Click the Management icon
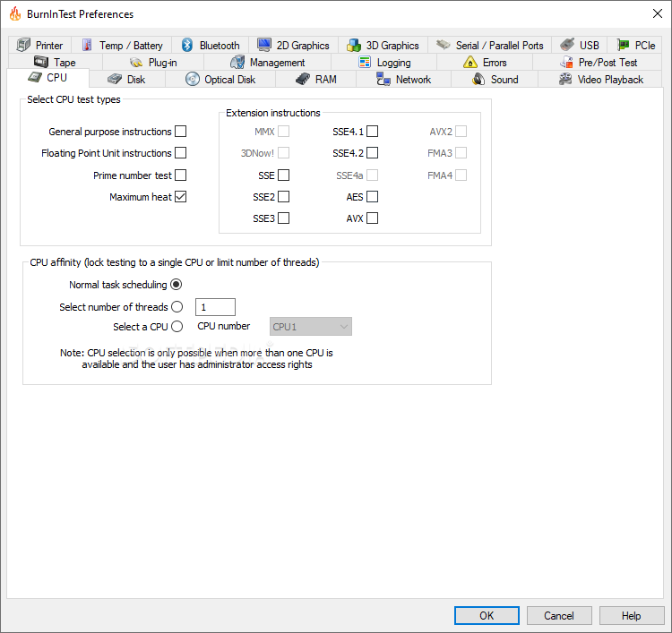Viewport: 672px width, 633px height. tap(237, 62)
